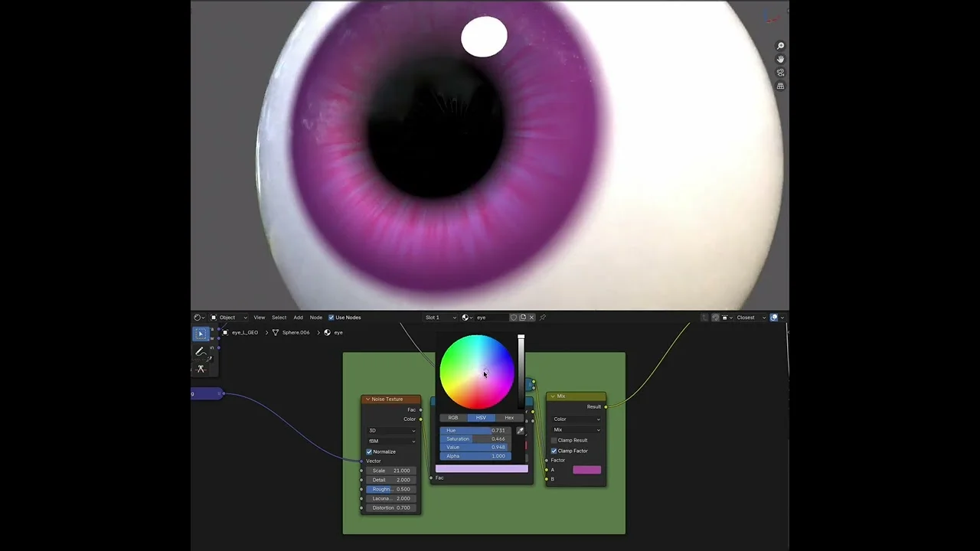Image resolution: width=980 pixels, height=551 pixels.
Task: Toggle Normalize on the Noise Texture node
Action: (370, 452)
